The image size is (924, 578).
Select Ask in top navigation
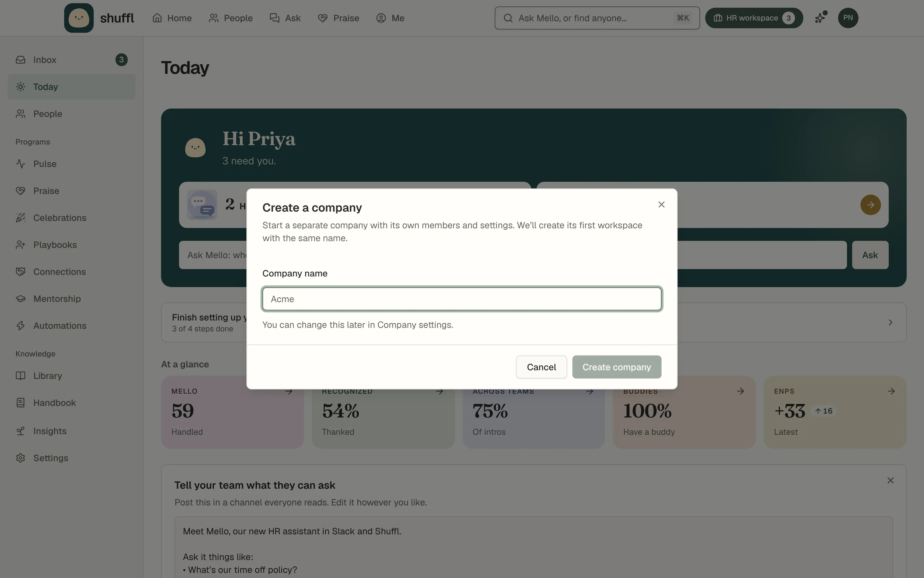pyautogui.click(x=285, y=18)
